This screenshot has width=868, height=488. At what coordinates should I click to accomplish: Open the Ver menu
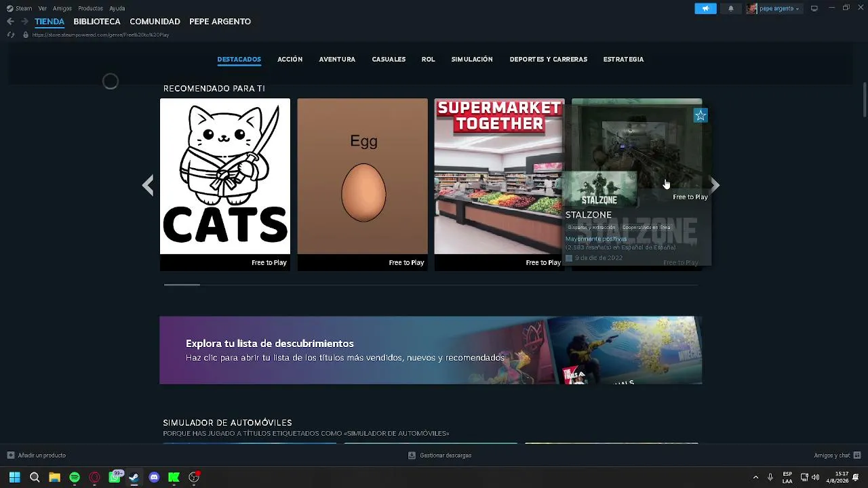[x=43, y=9]
